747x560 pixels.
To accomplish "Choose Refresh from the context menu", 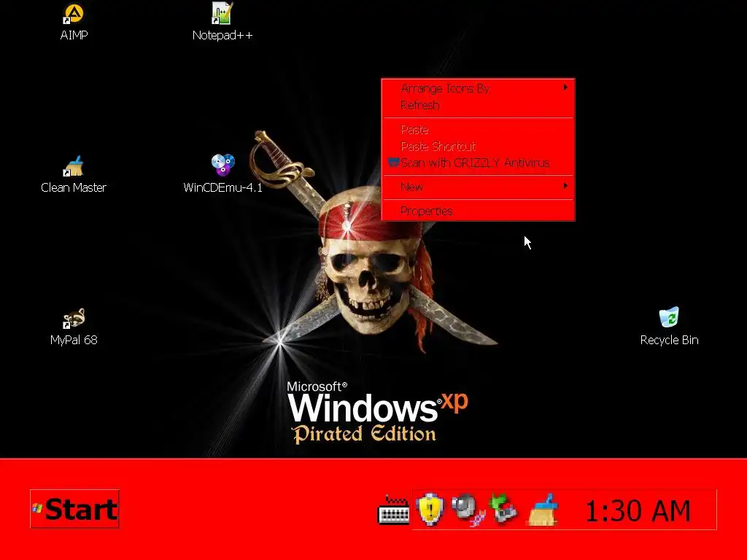I will pos(479,105).
